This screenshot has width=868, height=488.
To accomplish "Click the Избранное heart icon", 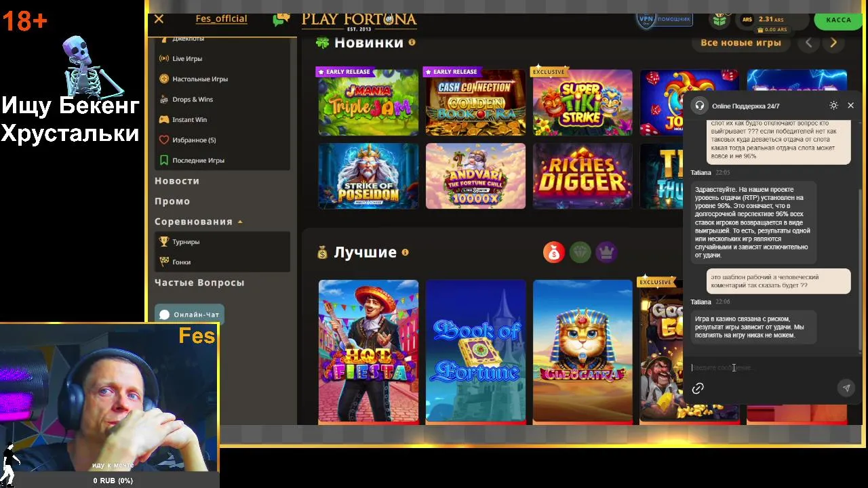I will pyautogui.click(x=163, y=140).
